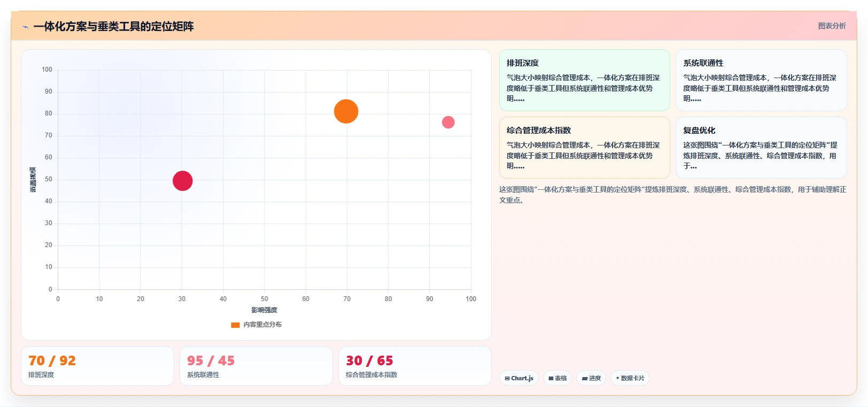868x407 pixels.
Task: Click the 内容重点分布 legend label
Action: pyautogui.click(x=262, y=325)
